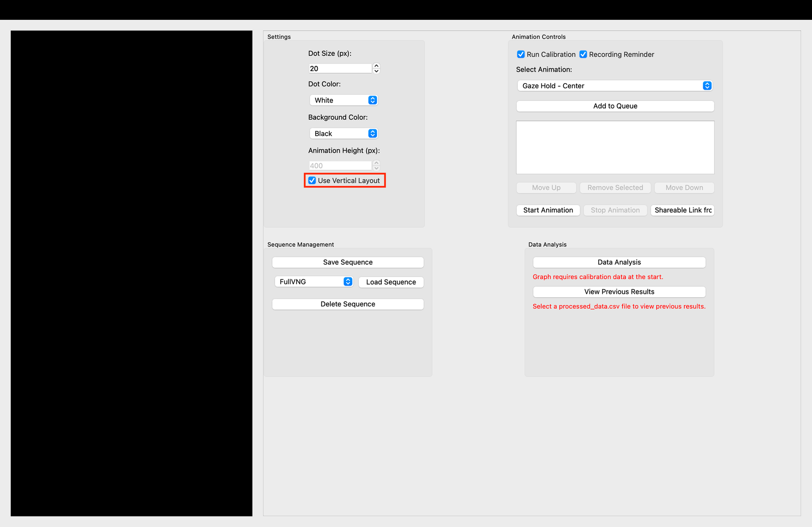
Task: Select the Dot Size input field
Action: pos(339,68)
